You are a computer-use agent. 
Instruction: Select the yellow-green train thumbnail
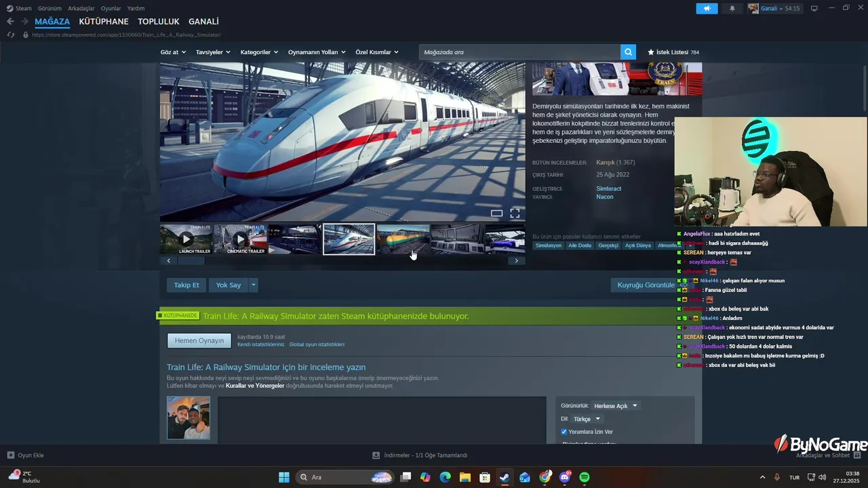403,239
